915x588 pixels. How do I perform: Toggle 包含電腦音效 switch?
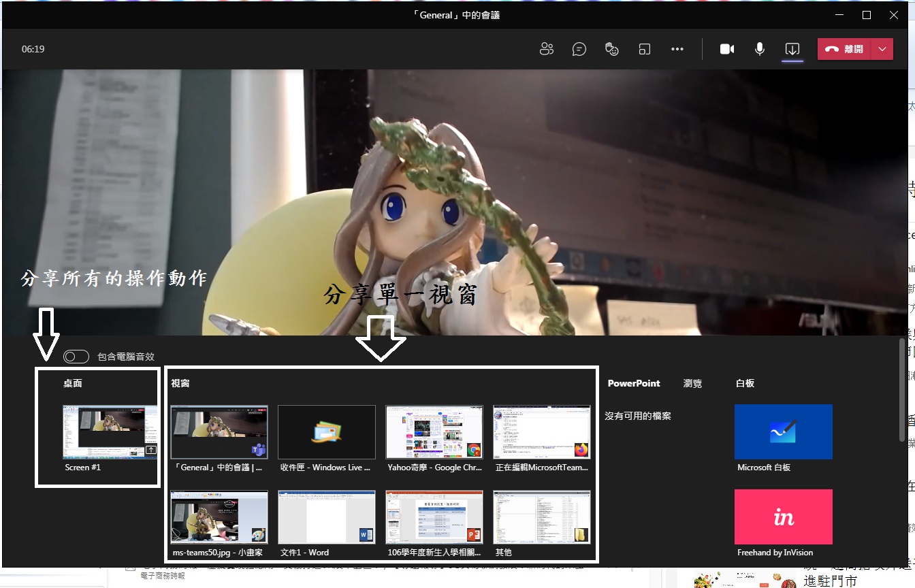(76, 357)
